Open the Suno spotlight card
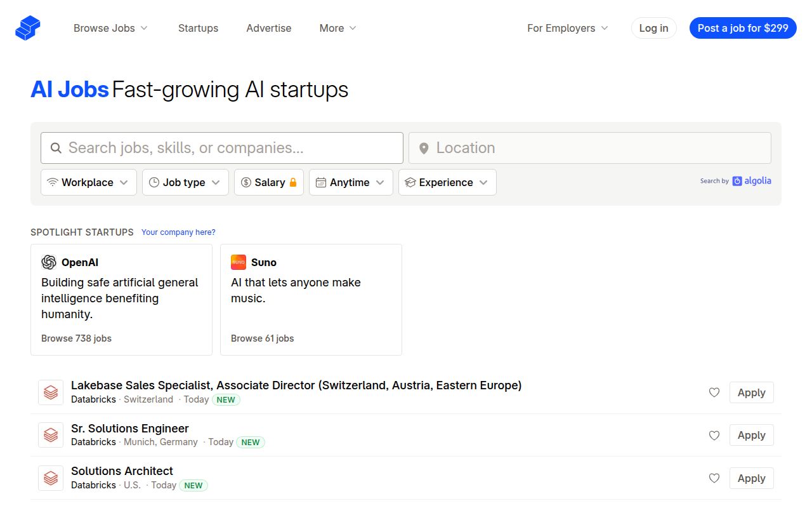 311,300
